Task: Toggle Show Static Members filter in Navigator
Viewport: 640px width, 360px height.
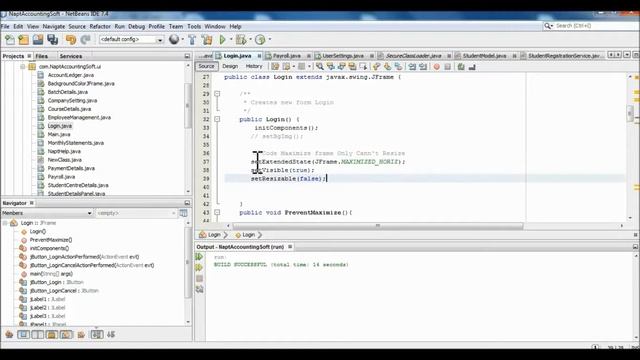Action: (38, 335)
